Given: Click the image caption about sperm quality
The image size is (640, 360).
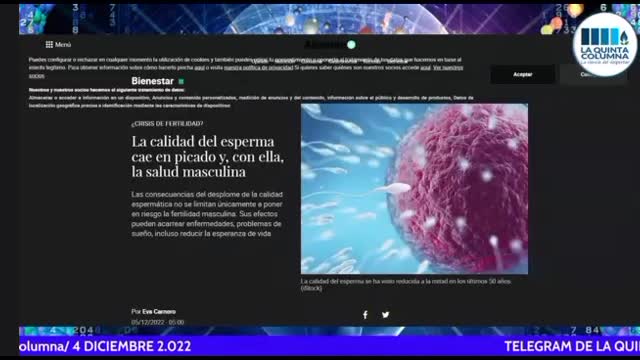Looking at the screenshot, I should 406,284.
